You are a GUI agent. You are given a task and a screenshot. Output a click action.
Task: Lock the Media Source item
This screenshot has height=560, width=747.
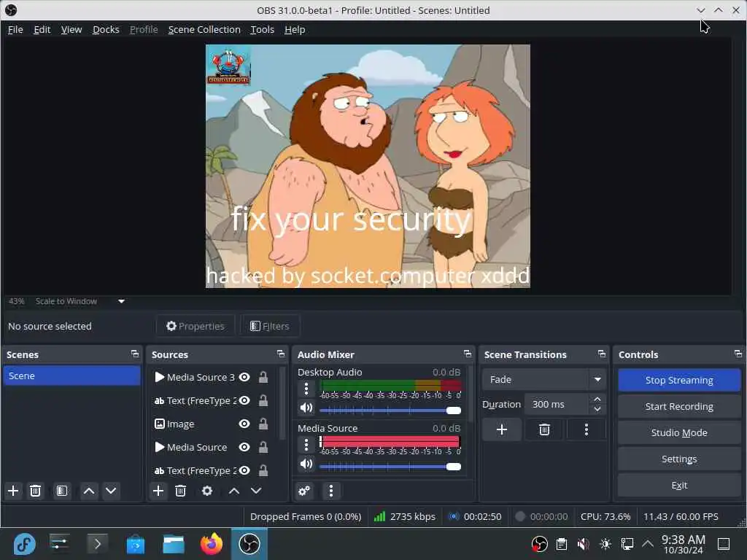point(263,447)
